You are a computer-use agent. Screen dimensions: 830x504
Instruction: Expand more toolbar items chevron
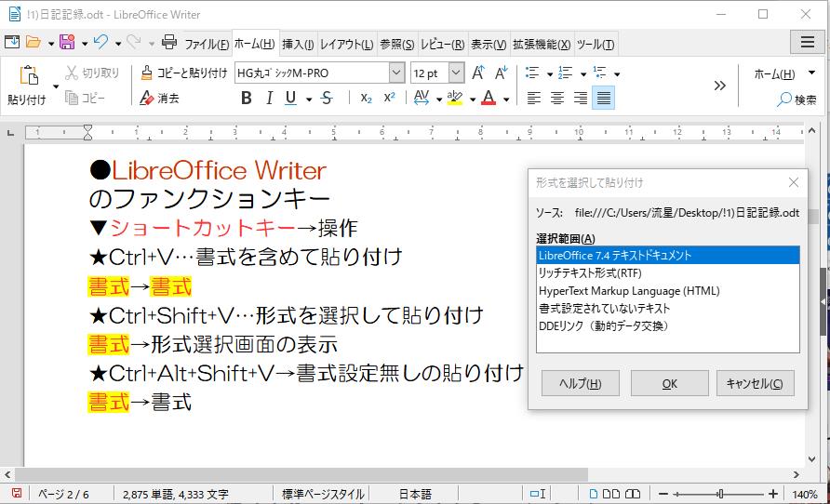point(719,86)
